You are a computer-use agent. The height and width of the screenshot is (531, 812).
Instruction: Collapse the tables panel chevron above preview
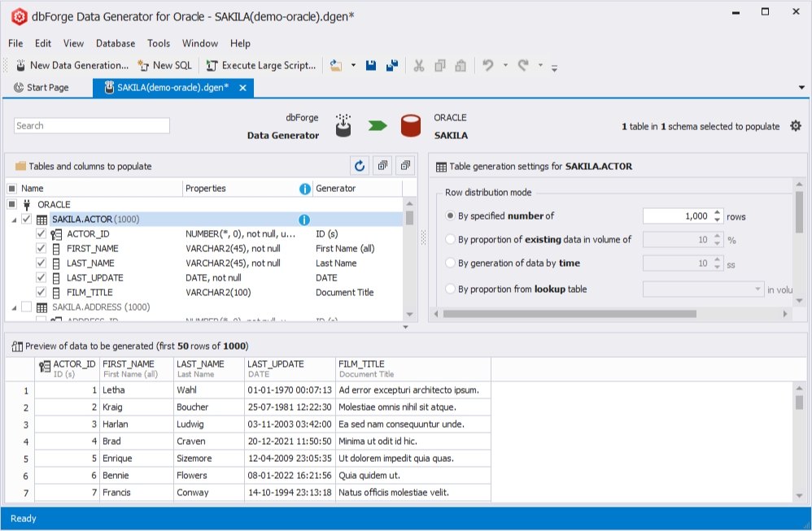pyautogui.click(x=405, y=327)
